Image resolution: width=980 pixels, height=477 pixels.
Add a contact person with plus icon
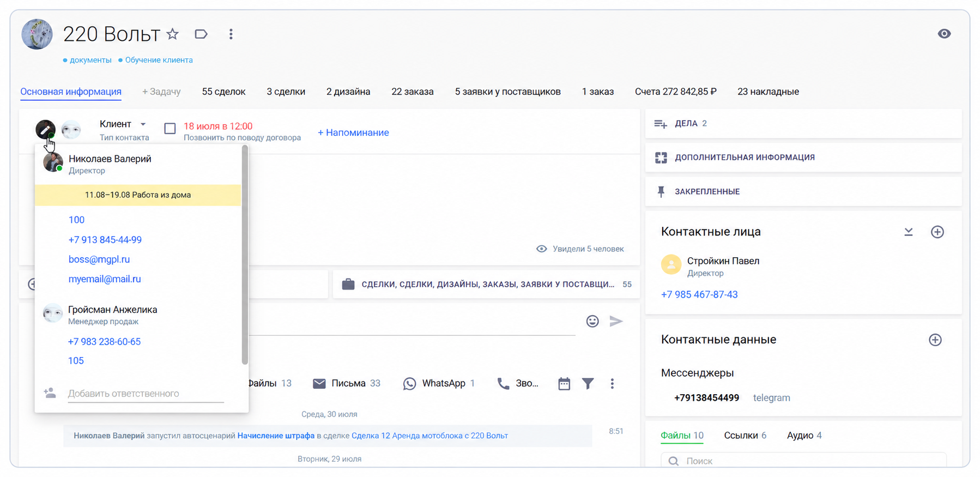pyautogui.click(x=937, y=232)
